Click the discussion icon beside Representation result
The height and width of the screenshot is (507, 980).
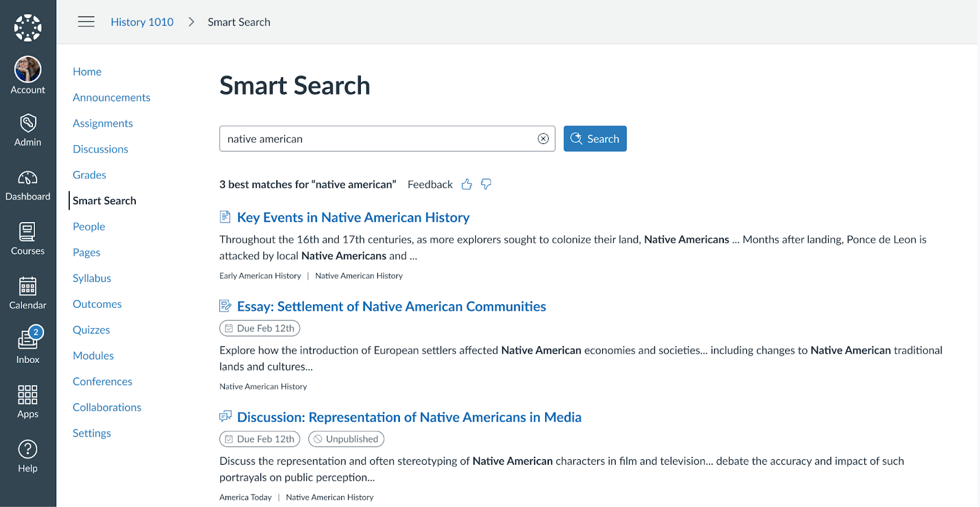point(225,417)
